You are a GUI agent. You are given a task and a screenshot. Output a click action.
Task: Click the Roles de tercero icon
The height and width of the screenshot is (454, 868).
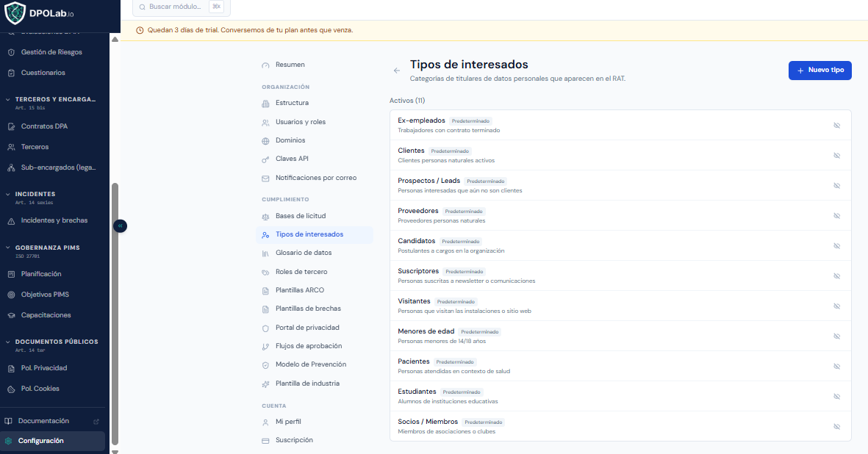tap(265, 273)
